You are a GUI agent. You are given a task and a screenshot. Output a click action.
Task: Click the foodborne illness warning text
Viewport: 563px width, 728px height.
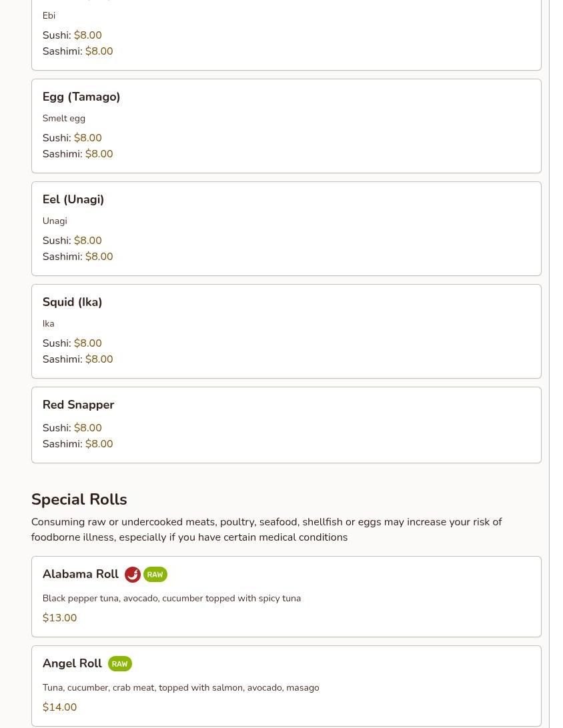pyautogui.click(x=266, y=529)
